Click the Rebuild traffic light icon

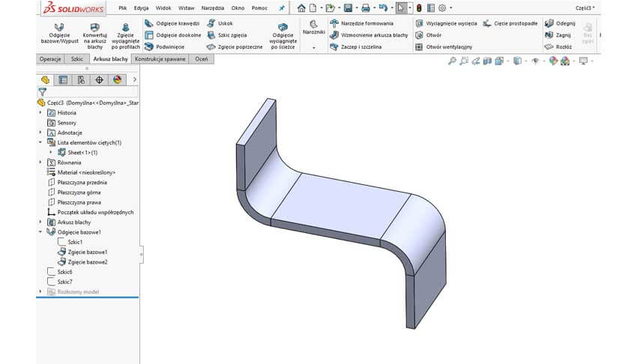[419, 8]
